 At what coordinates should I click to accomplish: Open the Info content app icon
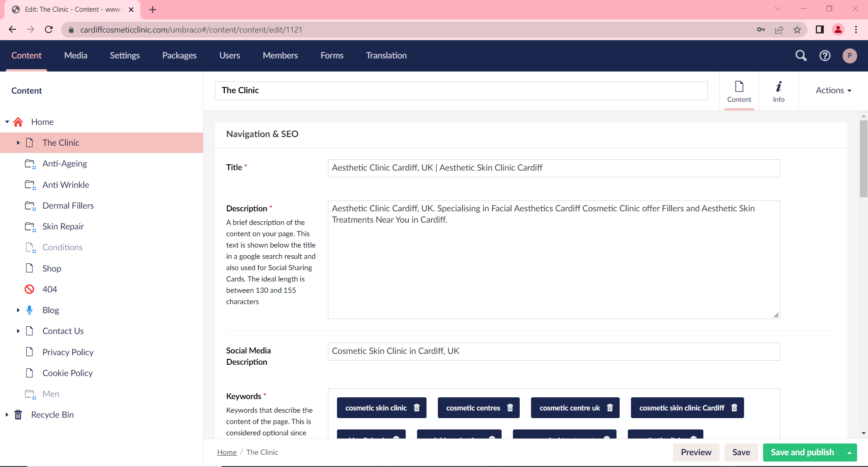(778, 91)
